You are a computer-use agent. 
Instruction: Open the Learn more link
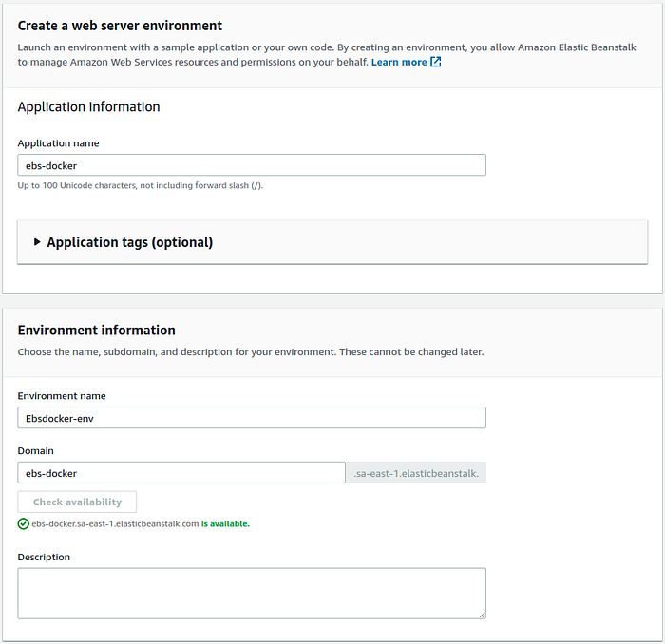399,63
